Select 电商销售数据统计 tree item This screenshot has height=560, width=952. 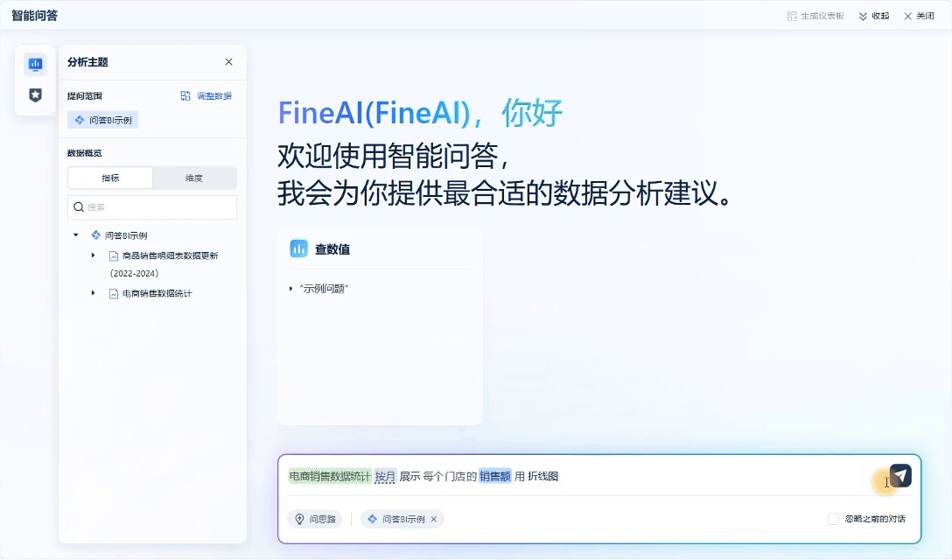157,293
